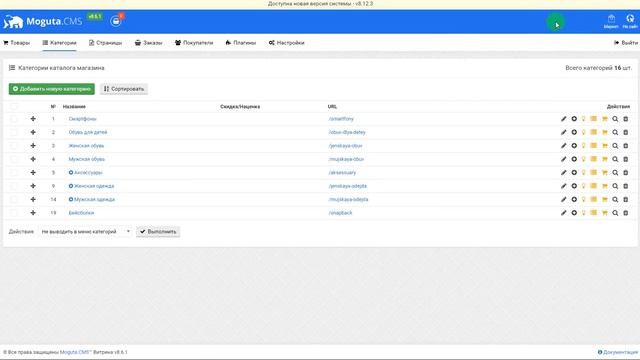Viewport: 640px width, 360px height.
Task: Open the Market icon in top bar
Action: 611,21
